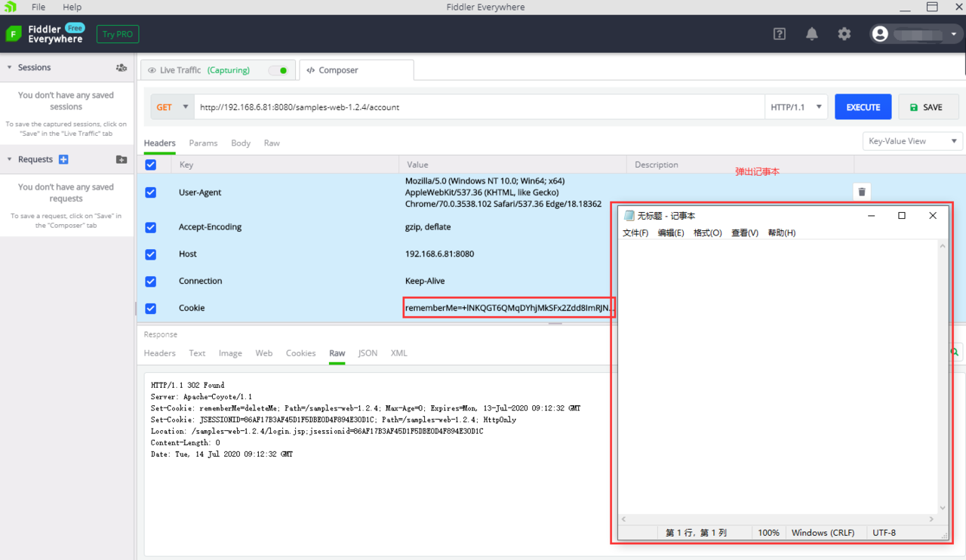Open the settings gear icon

point(844,34)
